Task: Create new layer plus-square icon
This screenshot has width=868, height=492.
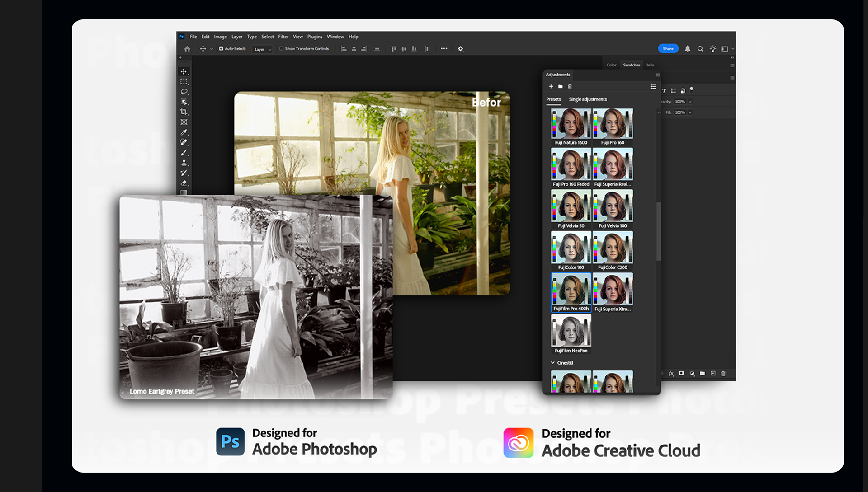Action: coord(713,373)
